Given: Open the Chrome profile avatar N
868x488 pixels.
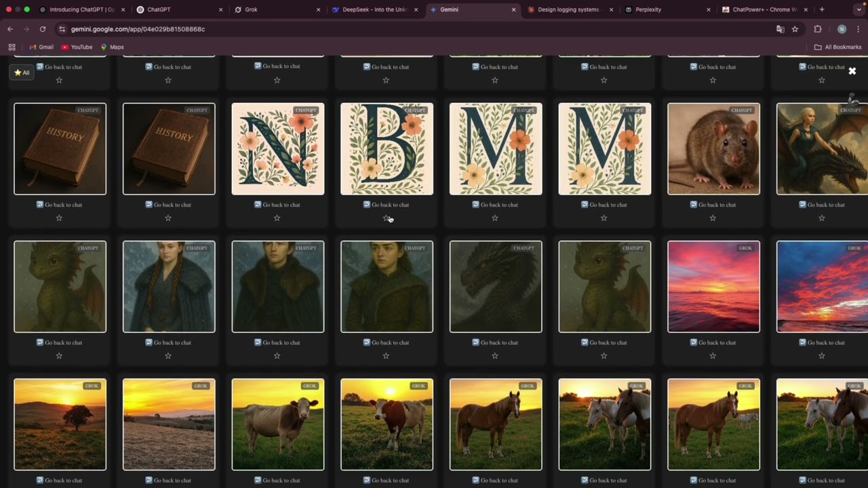Looking at the screenshot, I should pyautogui.click(x=842, y=29).
